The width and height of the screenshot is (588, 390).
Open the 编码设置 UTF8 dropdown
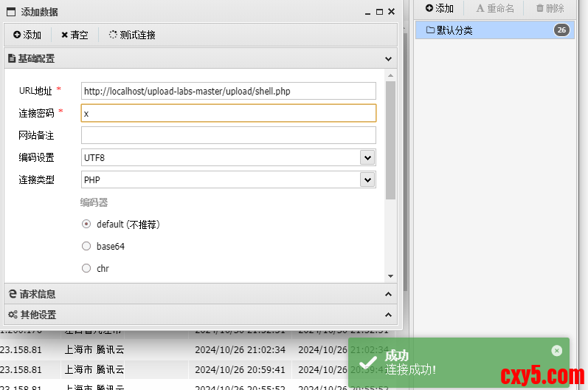367,157
